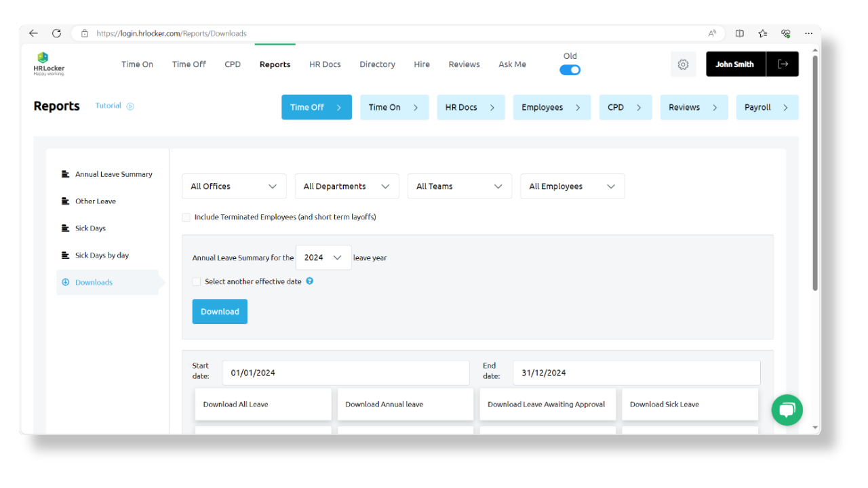This screenshot has width=868, height=488.
Task: Check Select another effective date
Action: click(196, 281)
